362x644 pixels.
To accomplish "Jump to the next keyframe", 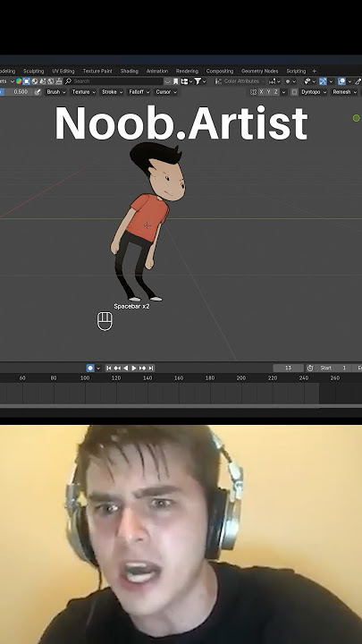I will pyautogui.click(x=142, y=368).
